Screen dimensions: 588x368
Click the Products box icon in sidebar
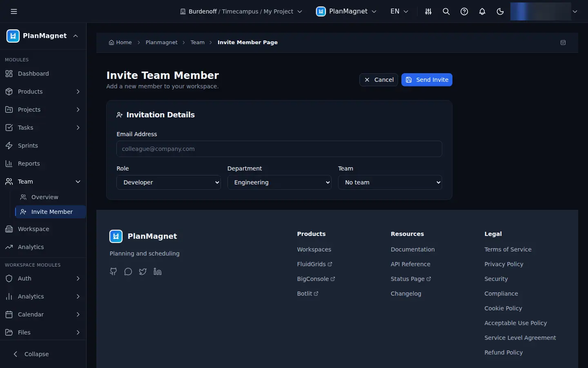pyautogui.click(x=9, y=92)
